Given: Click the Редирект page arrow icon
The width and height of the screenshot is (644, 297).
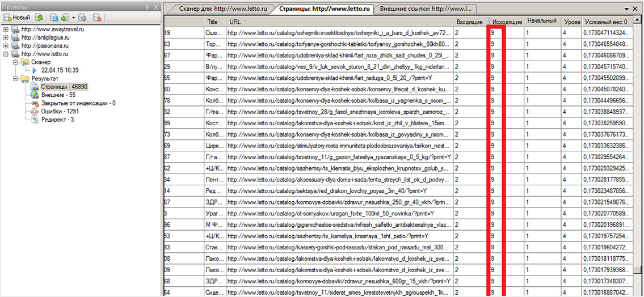Looking at the screenshot, I should (35, 120).
